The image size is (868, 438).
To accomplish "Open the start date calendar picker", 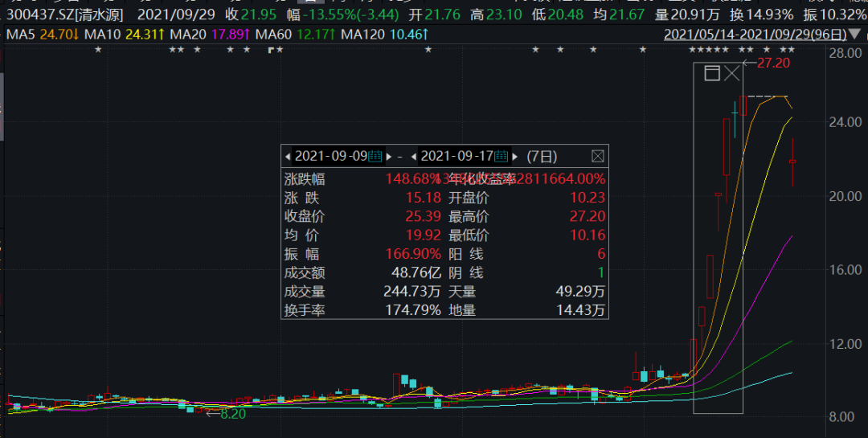I will [x=375, y=156].
